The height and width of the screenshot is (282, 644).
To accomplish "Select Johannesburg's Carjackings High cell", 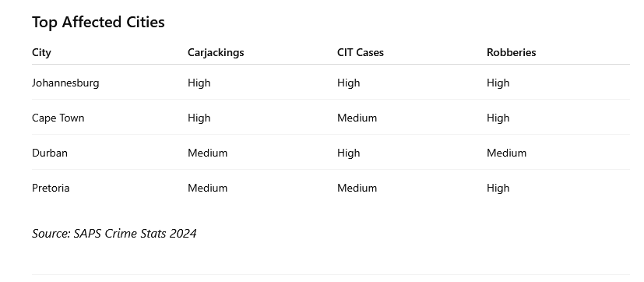I will pos(199,83).
